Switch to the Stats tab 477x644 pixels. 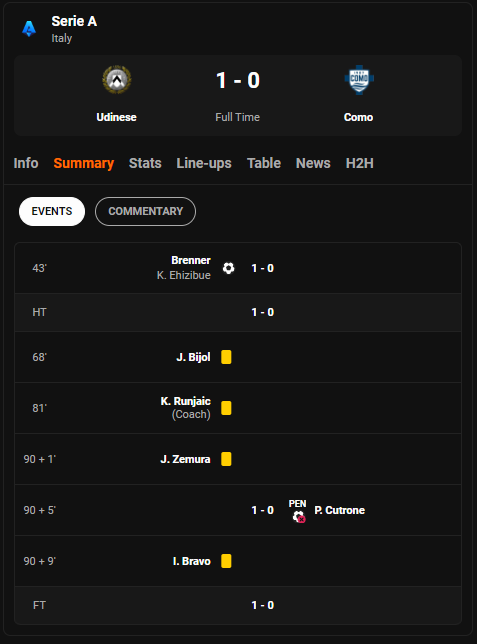(x=145, y=163)
